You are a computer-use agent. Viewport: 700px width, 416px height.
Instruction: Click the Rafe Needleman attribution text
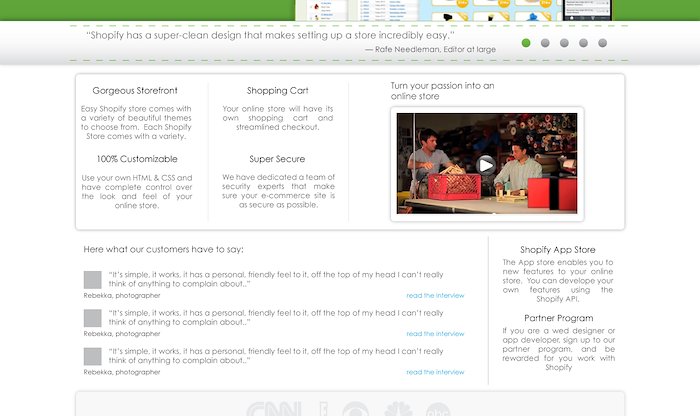pos(431,50)
